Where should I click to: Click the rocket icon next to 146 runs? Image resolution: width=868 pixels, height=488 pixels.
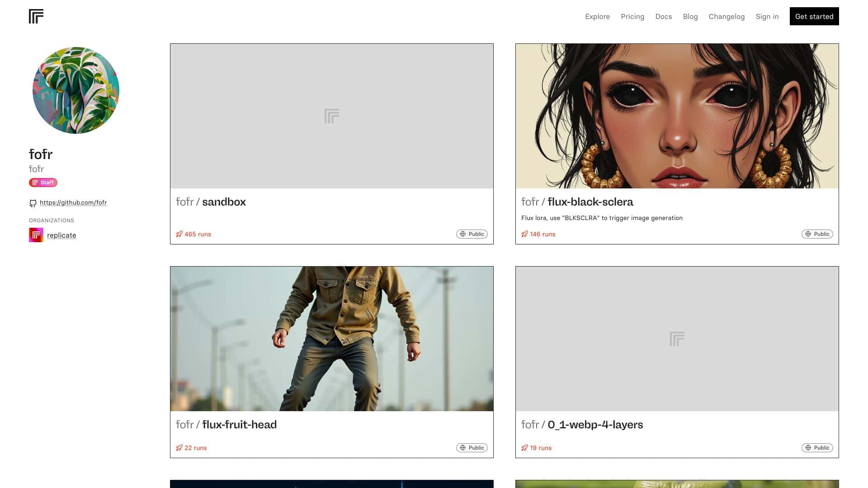click(x=524, y=234)
